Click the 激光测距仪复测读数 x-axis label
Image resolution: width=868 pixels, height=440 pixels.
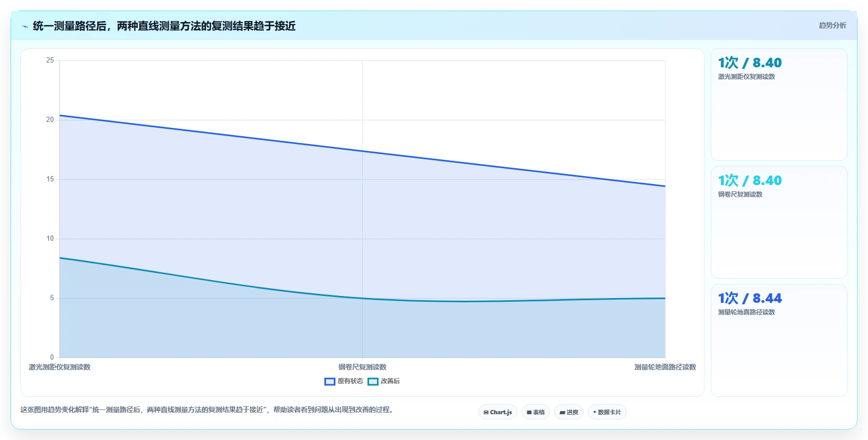coord(59,367)
